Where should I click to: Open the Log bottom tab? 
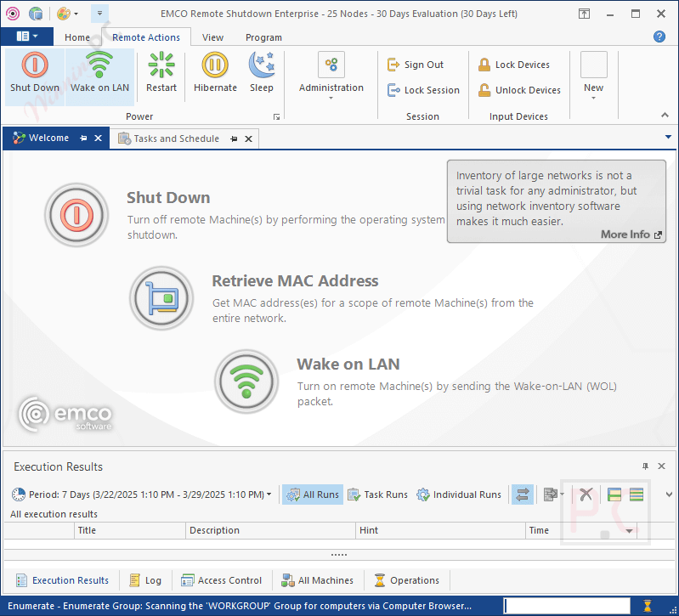tap(145, 580)
